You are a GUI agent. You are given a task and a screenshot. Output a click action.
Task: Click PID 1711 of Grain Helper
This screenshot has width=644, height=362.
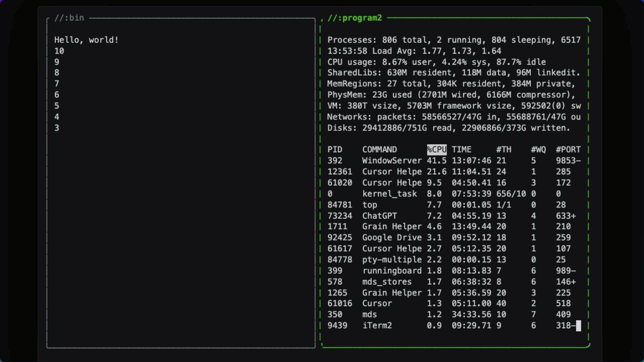pos(337,227)
